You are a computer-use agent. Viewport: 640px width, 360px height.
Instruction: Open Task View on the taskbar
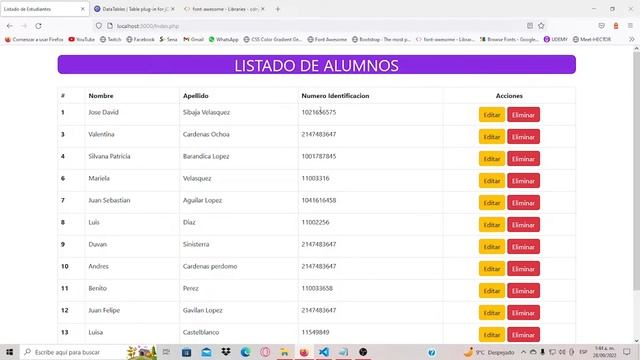(166, 352)
